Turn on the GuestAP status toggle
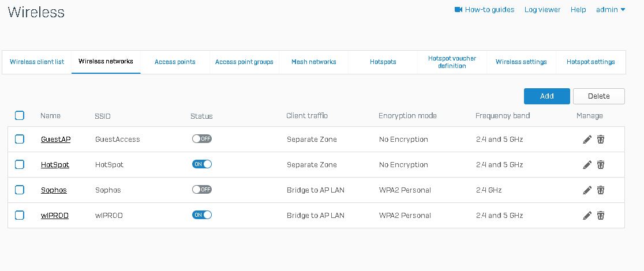This screenshot has height=271, width=644. click(x=202, y=139)
